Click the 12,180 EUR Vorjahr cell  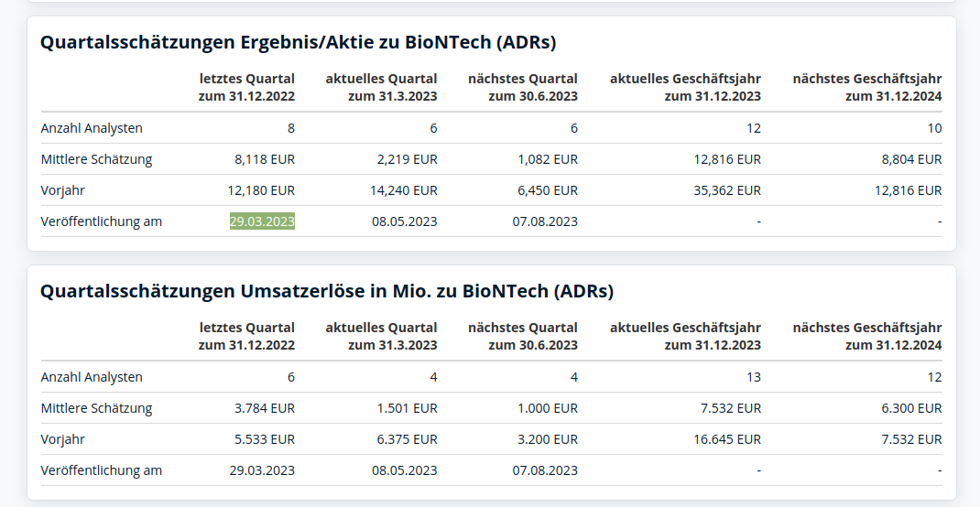coord(261,190)
